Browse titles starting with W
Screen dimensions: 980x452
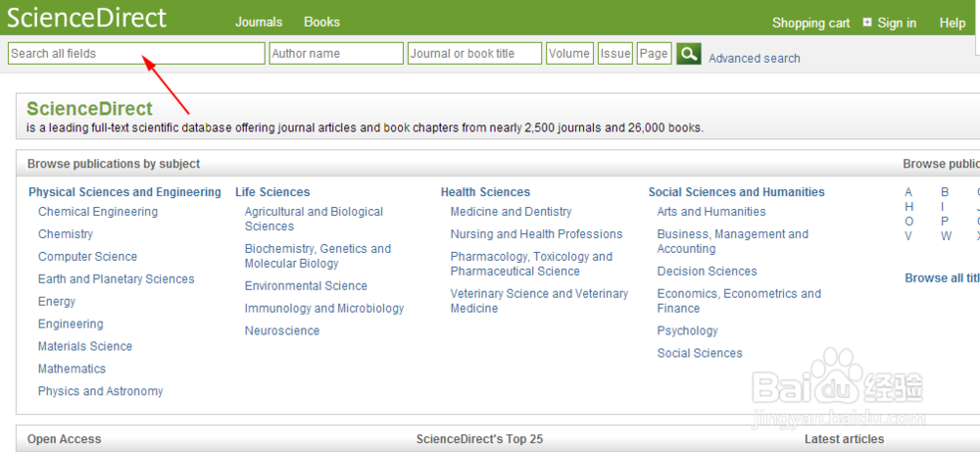[947, 236]
